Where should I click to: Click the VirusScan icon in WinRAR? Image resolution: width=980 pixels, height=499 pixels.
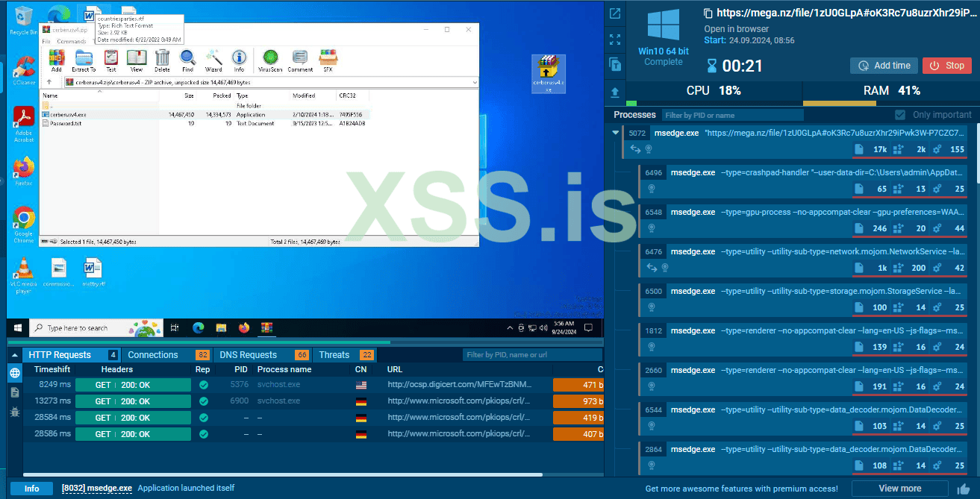click(271, 60)
